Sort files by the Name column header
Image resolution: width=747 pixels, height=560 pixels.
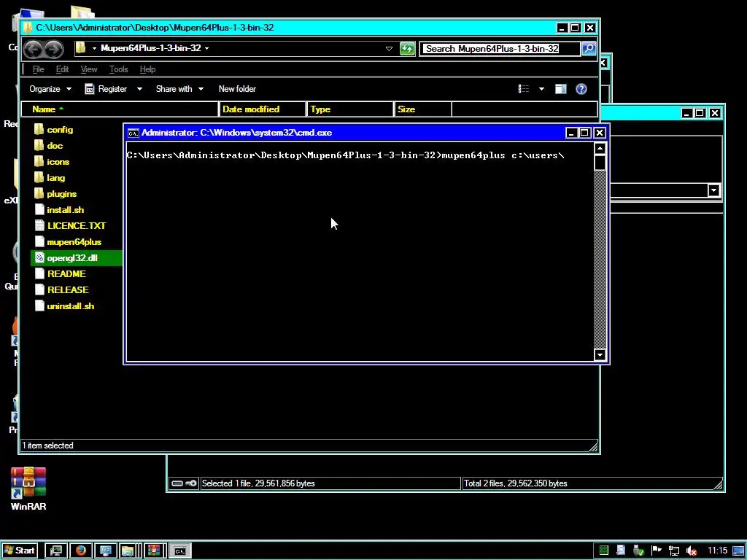point(120,109)
